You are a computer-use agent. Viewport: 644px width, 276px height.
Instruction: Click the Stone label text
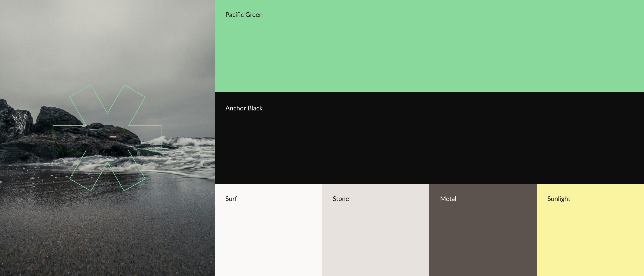(341, 199)
